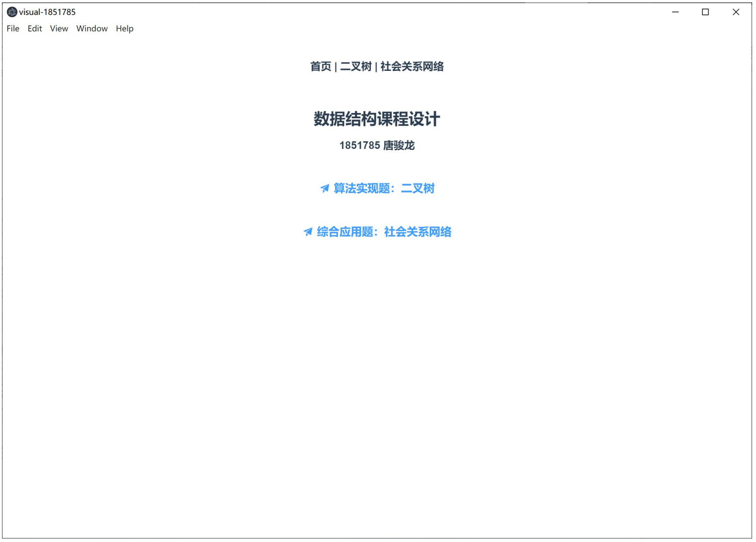Open 社会关系网络 in top navigation
756x542 pixels.
tap(412, 67)
